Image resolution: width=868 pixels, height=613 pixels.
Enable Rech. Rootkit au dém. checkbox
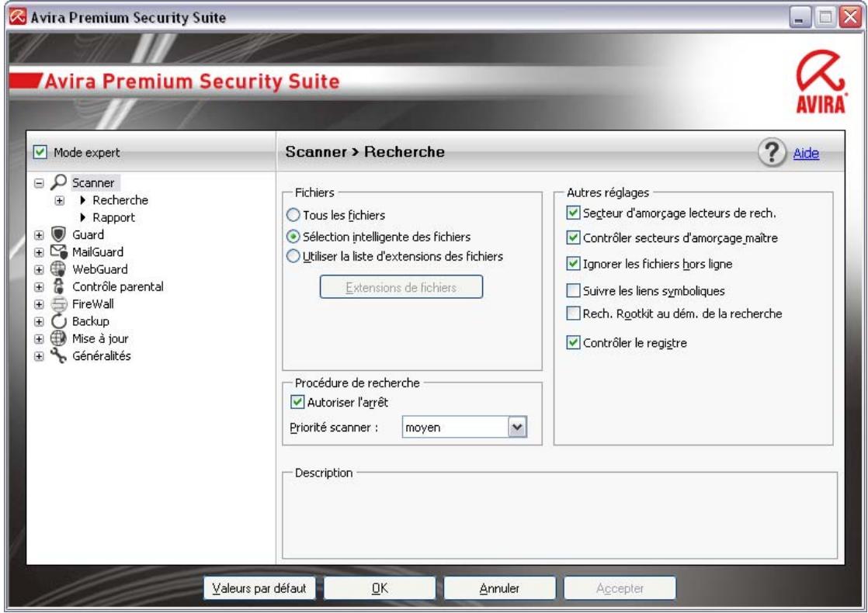pos(574,313)
